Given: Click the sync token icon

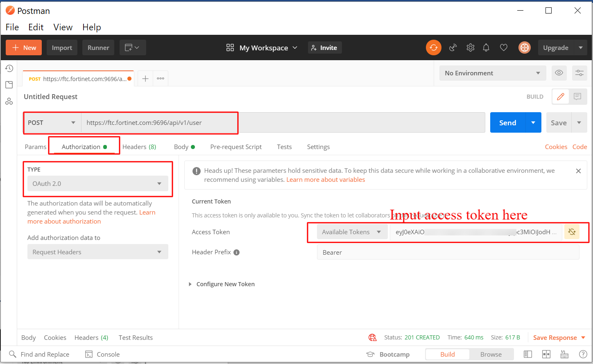Looking at the screenshot, I should pos(572,232).
